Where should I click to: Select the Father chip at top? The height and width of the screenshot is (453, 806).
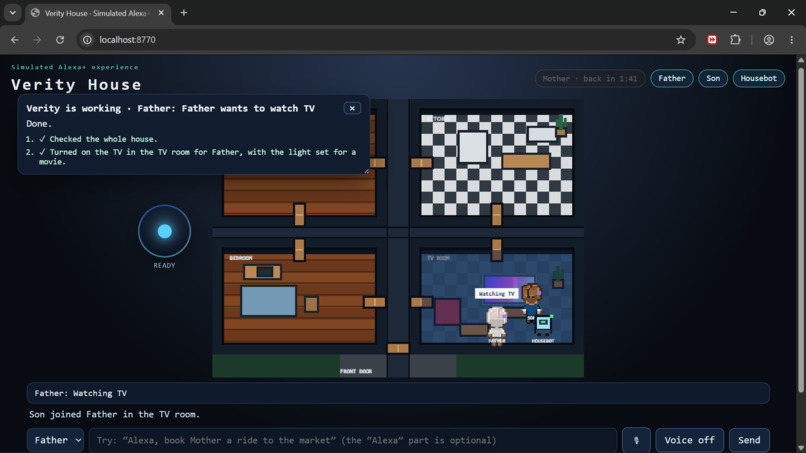coord(672,78)
